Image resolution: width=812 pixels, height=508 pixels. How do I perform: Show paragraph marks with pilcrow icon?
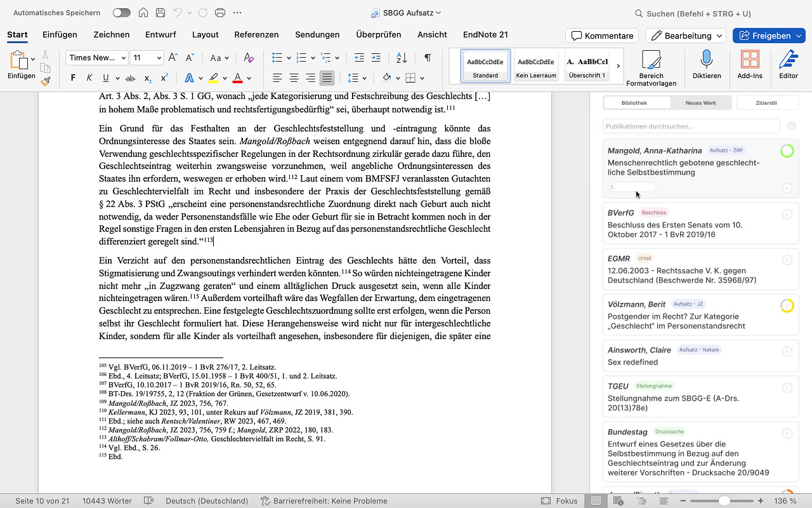[428, 58]
